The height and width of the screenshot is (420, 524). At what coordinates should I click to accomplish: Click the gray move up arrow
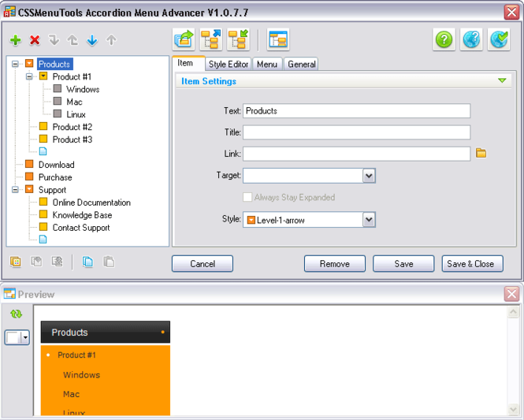point(111,40)
